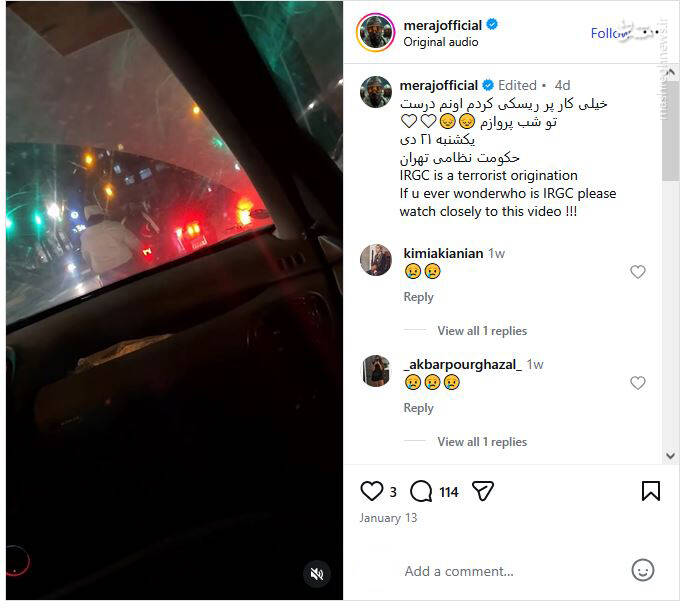Expand replies under _akbarpourghazal_'s comment
The width and height of the screenshot is (687, 608).
point(482,442)
